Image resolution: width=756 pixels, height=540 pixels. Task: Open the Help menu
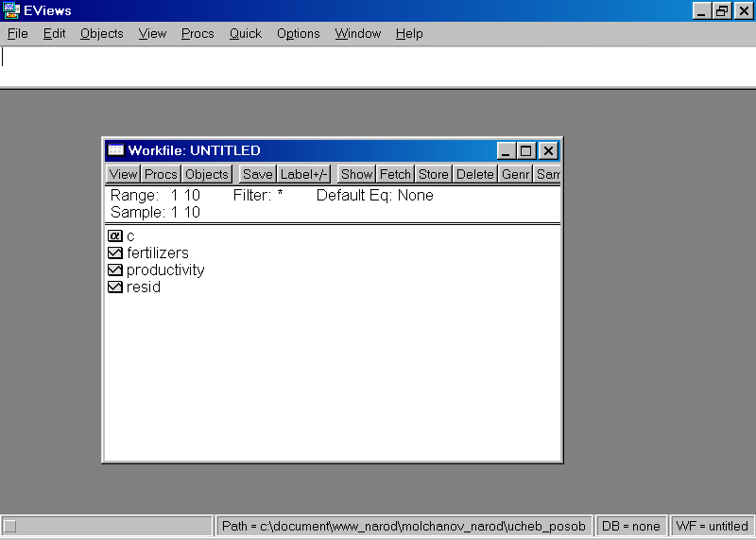(409, 33)
